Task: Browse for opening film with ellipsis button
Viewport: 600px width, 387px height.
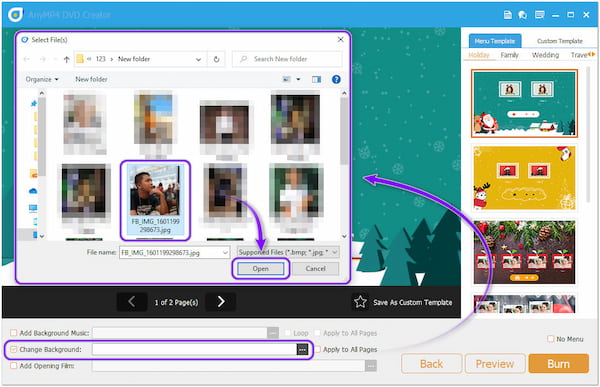Action: point(370,366)
